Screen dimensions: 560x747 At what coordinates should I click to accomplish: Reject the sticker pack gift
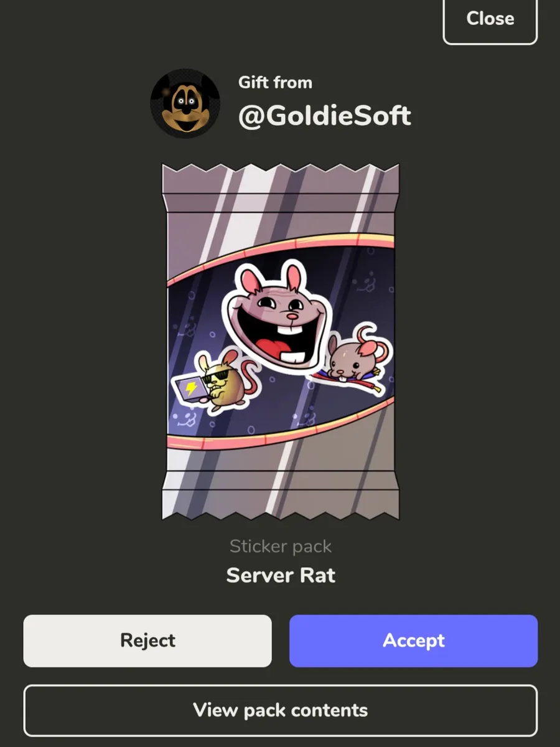[x=147, y=641]
